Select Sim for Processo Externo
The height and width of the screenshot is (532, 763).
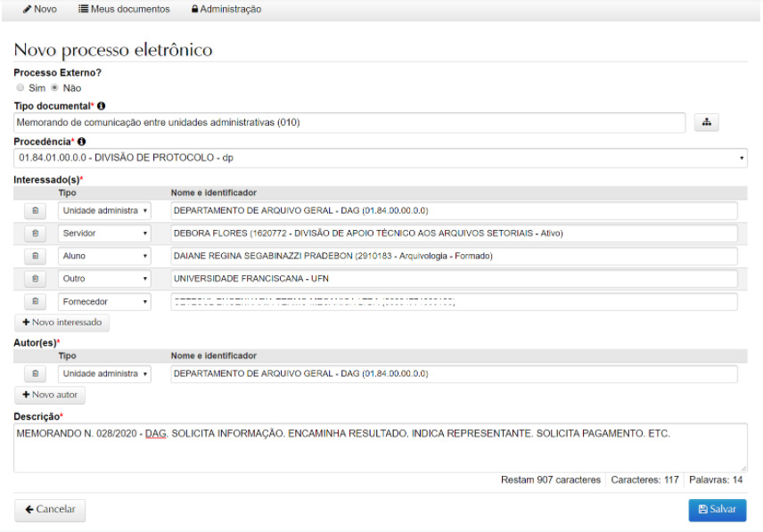pyautogui.click(x=21, y=88)
